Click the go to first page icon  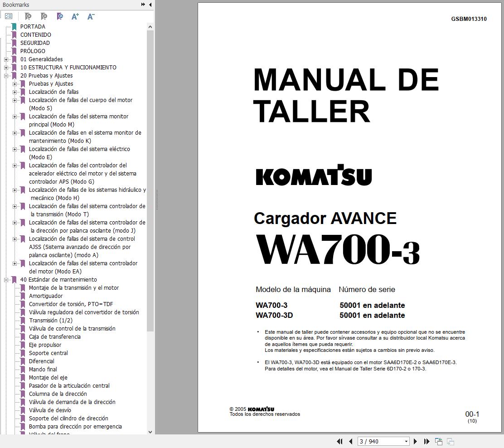point(339,441)
